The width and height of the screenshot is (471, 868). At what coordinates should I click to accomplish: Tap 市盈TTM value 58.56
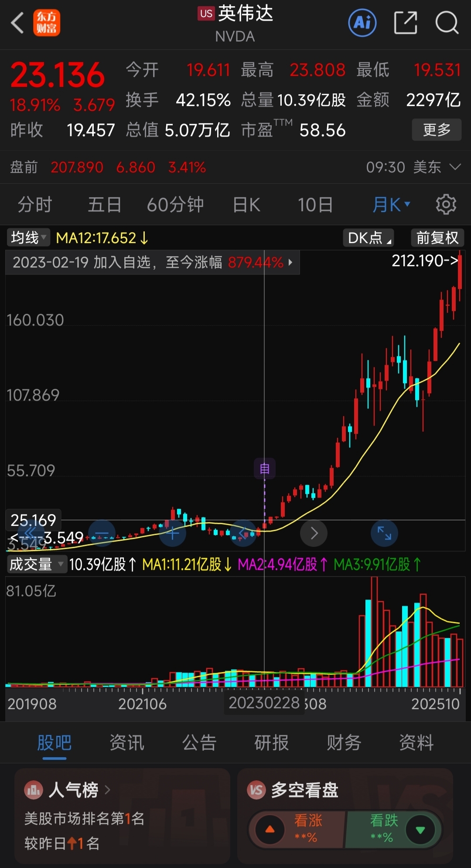tap(322, 130)
